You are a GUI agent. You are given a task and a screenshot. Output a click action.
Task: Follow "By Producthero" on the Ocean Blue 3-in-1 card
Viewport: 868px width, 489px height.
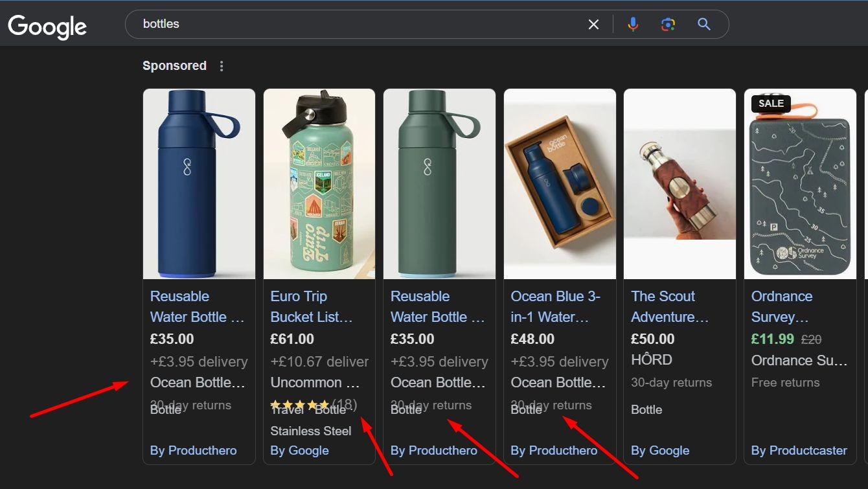[x=554, y=450]
